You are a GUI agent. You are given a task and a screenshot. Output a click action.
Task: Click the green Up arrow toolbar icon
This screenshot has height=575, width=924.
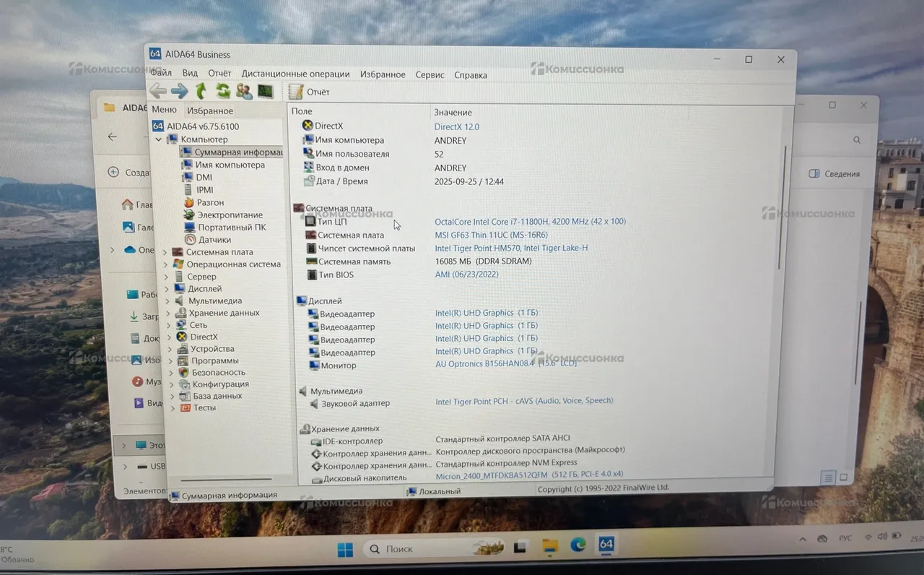(201, 91)
